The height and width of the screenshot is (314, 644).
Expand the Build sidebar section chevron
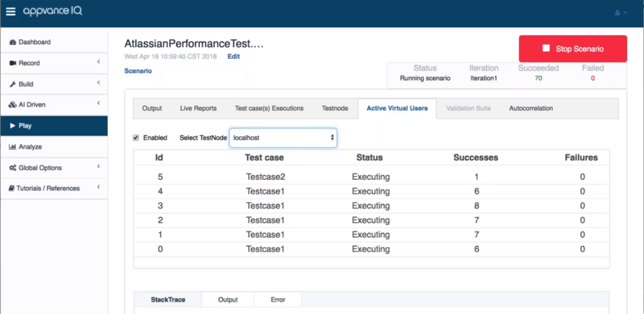pos(99,83)
